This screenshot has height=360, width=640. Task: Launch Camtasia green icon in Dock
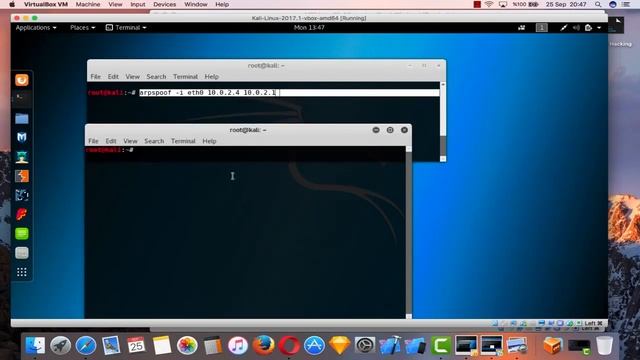(441, 345)
